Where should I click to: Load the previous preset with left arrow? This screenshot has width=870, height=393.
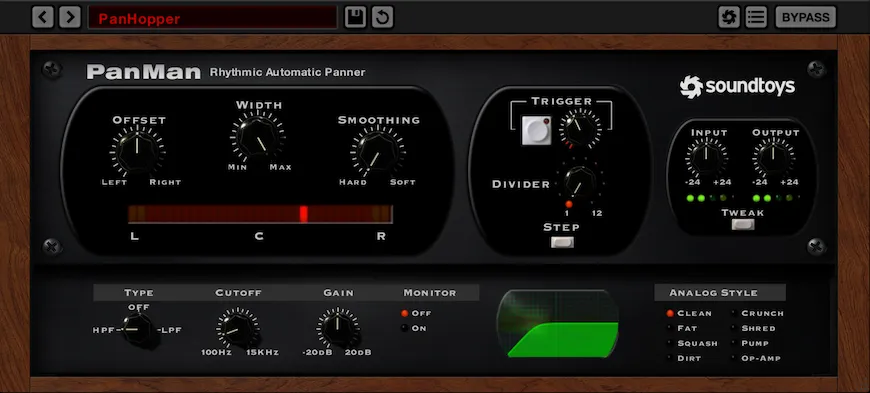pos(43,18)
